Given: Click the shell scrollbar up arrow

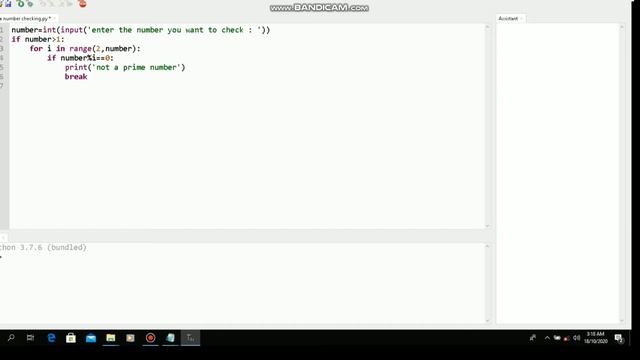Looking at the screenshot, I should tap(487, 246).
